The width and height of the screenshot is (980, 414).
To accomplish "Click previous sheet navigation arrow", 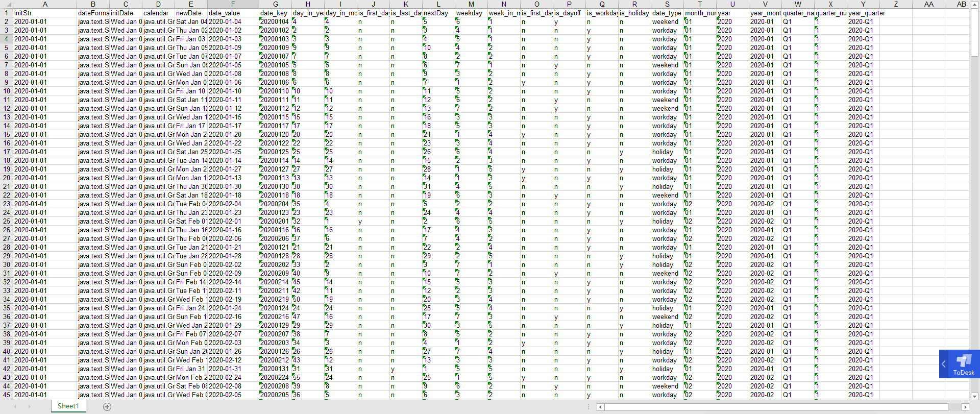I will tap(15, 406).
